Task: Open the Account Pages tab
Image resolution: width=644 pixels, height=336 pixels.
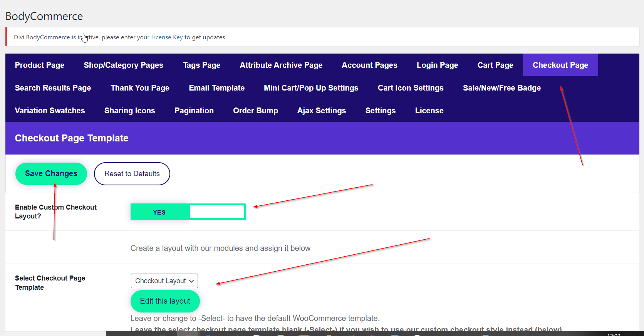Action: pyautogui.click(x=369, y=65)
